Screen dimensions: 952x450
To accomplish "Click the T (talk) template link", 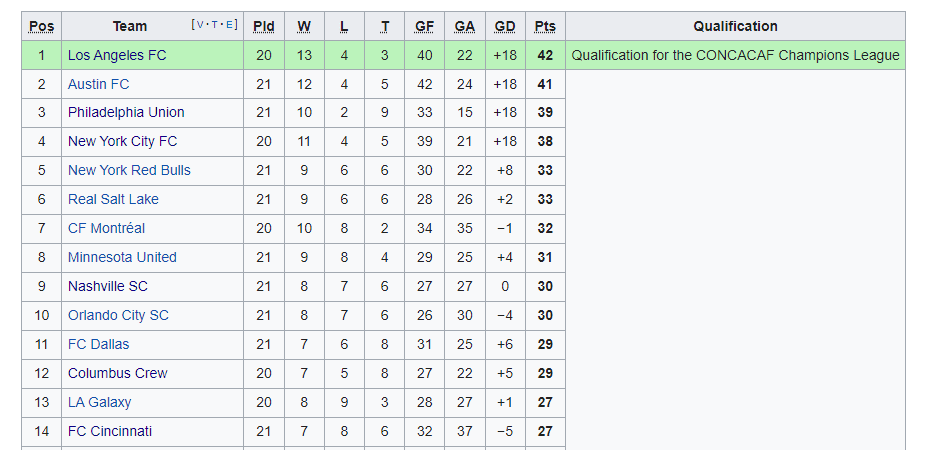I will 215,25.
